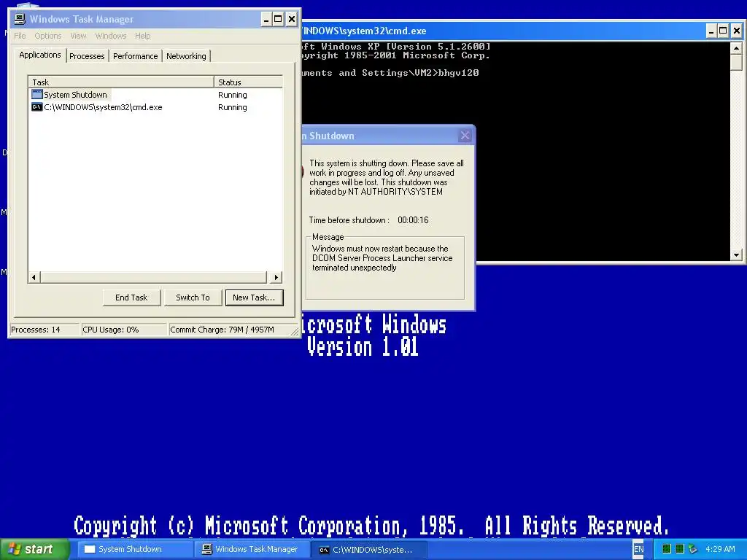Select the System Shutdown task icon
Screen dimensions: 747x560
tap(36, 94)
